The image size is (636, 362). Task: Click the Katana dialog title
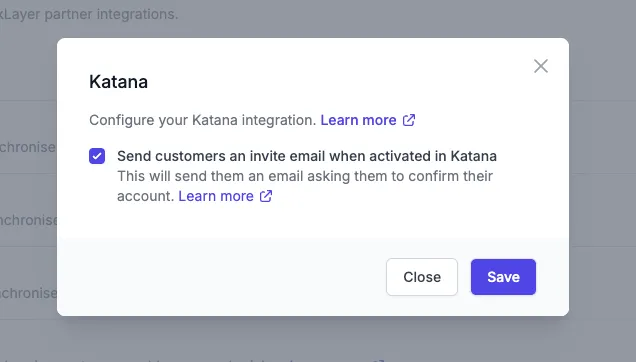pyautogui.click(x=118, y=82)
